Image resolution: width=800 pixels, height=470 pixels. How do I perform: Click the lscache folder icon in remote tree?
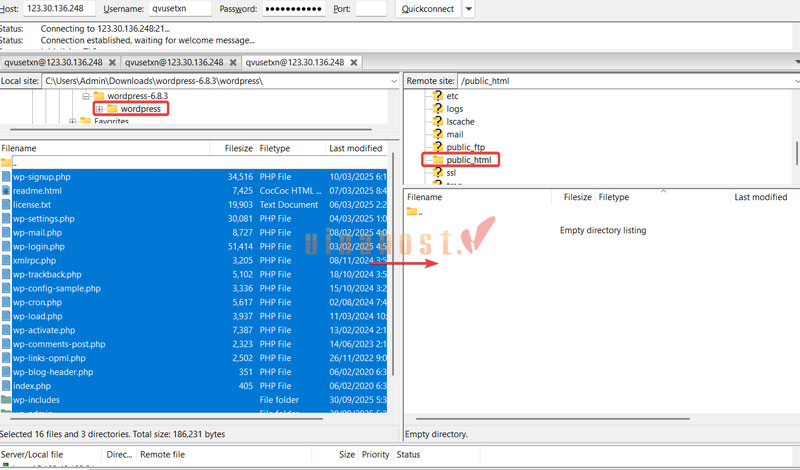(437, 122)
